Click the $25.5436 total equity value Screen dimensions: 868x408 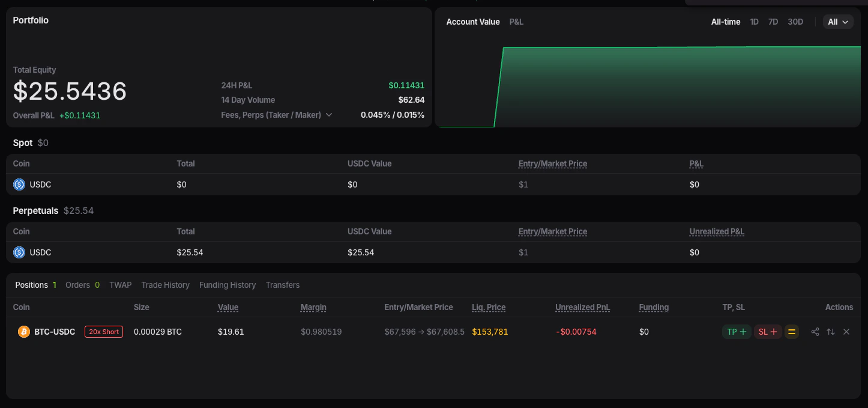[70, 91]
